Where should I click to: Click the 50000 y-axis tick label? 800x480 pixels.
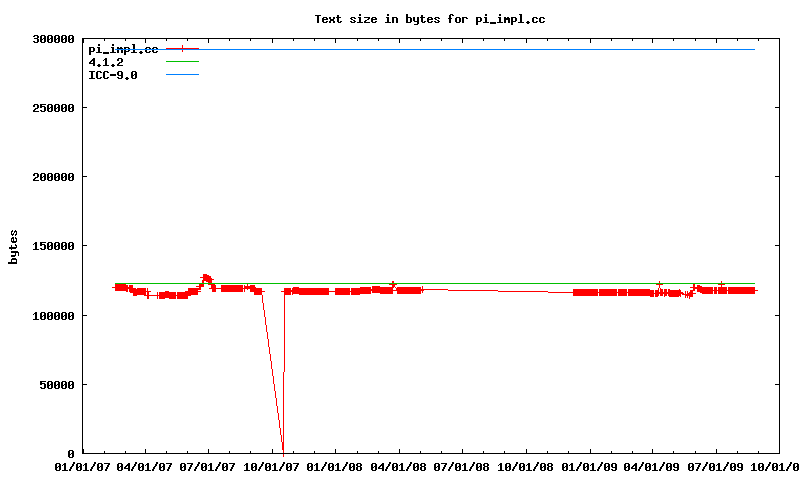57,385
